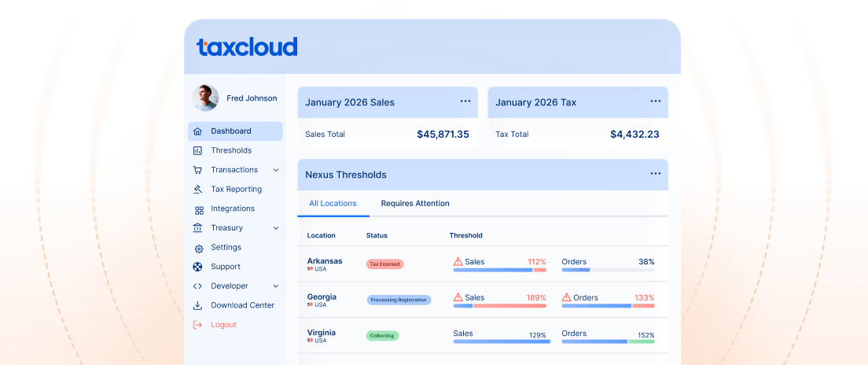Click the Fred Johnson user name
Image resolution: width=868 pixels, height=365 pixels.
point(252,98)
